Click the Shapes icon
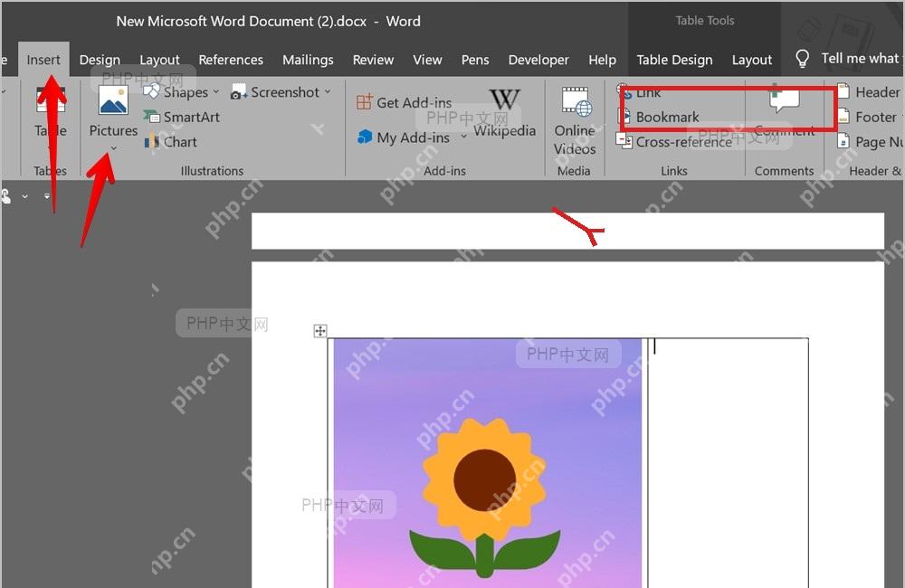 coord(151,91)
